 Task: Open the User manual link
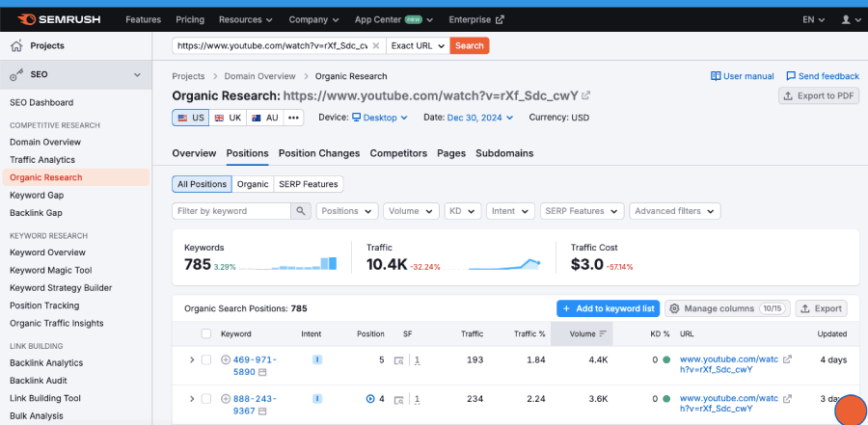click(743, 76)
